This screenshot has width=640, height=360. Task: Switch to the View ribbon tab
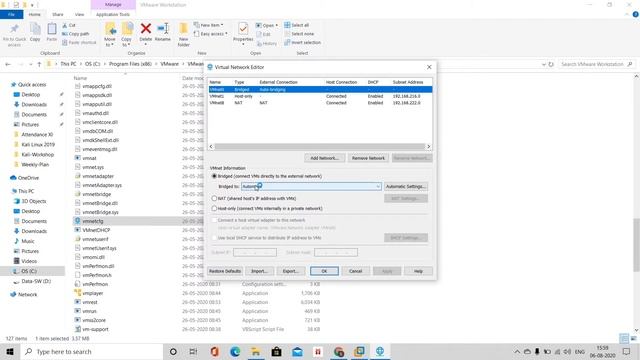click(x=79, y=14)
